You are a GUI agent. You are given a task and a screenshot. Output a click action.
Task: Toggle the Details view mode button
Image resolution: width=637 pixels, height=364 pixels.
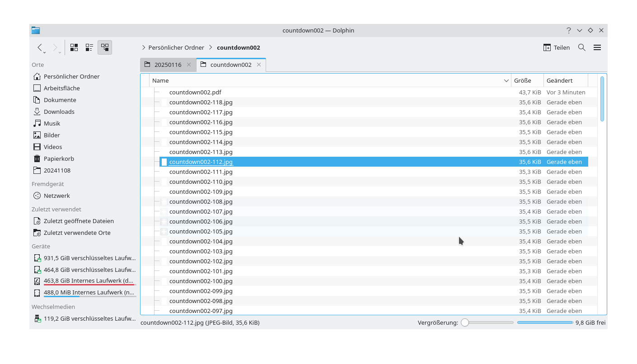click(105, 47)
